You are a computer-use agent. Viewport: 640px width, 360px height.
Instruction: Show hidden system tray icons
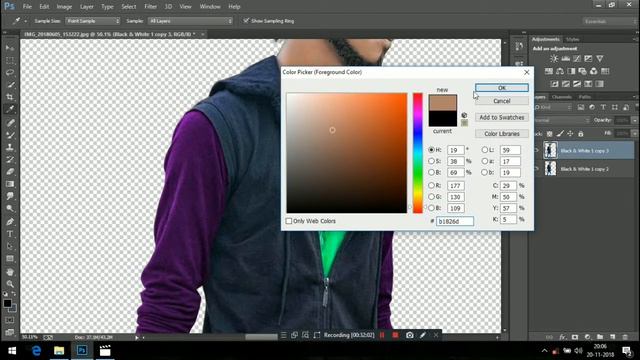point(544,351)
